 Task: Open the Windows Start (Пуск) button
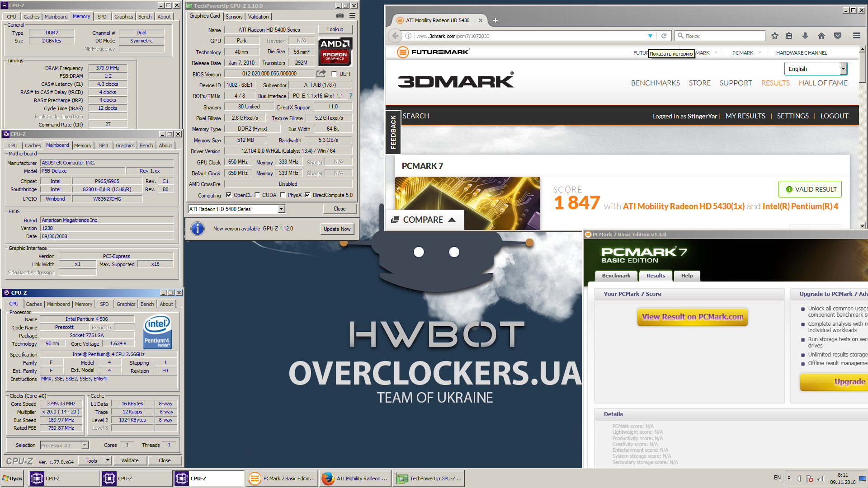(x=13, y=479)
